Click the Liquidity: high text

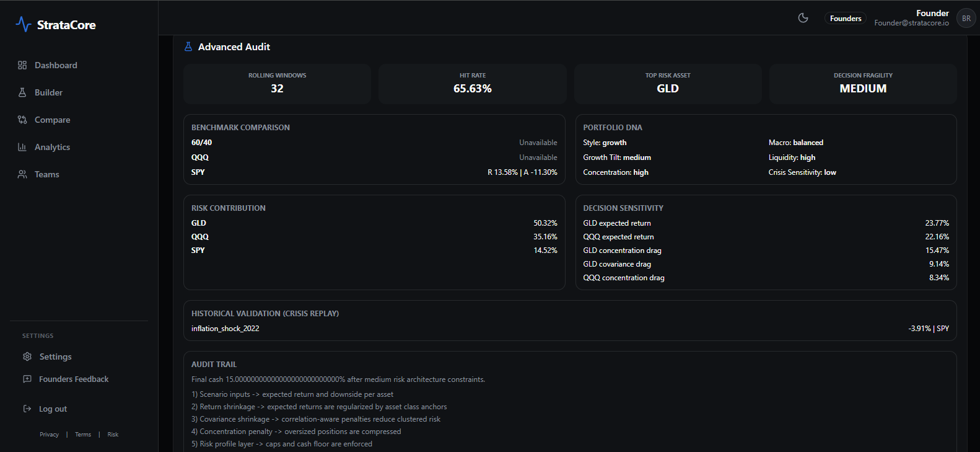pyautogui.click(x=792, y=157)
